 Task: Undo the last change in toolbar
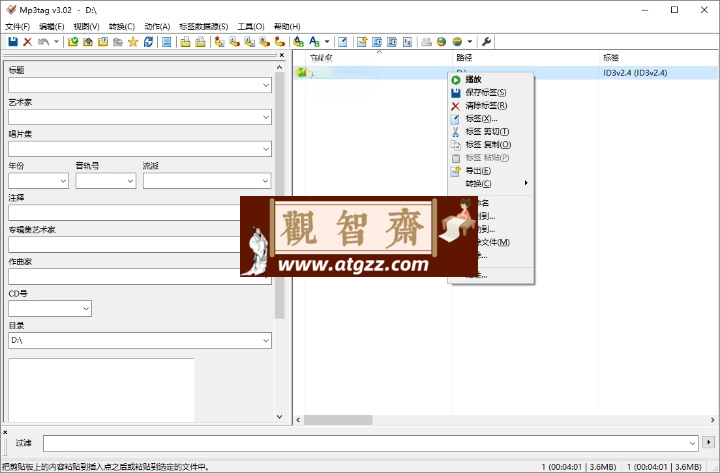[43, 42]
